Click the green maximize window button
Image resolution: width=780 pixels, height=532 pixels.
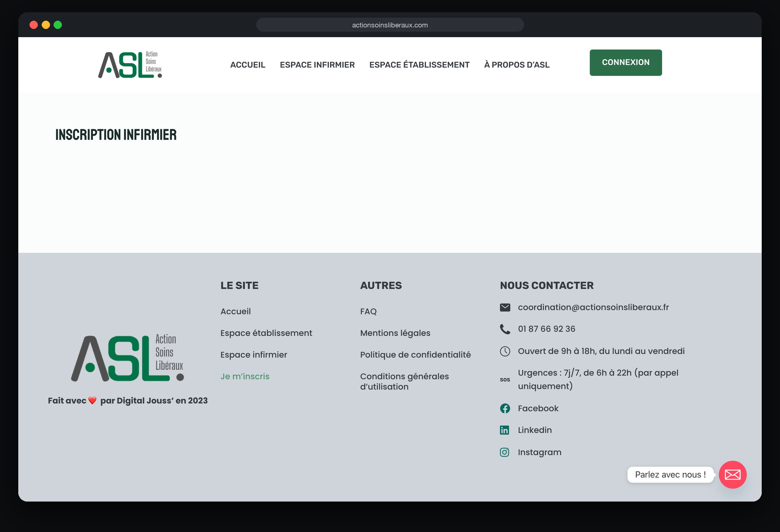tap(58, 25)
